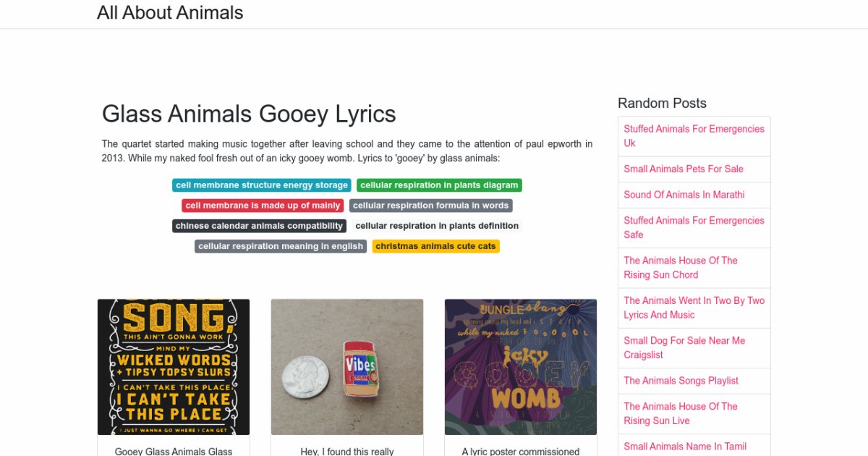Select the chinese calendar animals compatibility tag

point(259,226)
